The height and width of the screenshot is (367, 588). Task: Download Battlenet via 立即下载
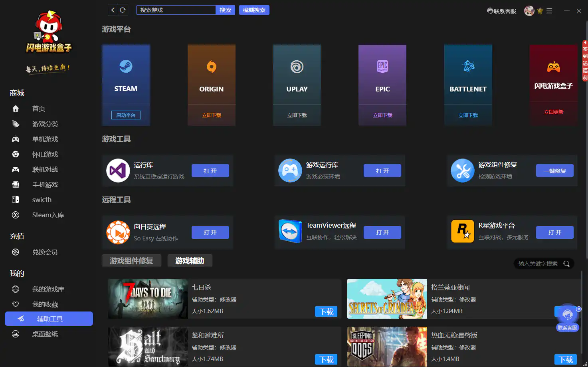[x=468, y=115]
